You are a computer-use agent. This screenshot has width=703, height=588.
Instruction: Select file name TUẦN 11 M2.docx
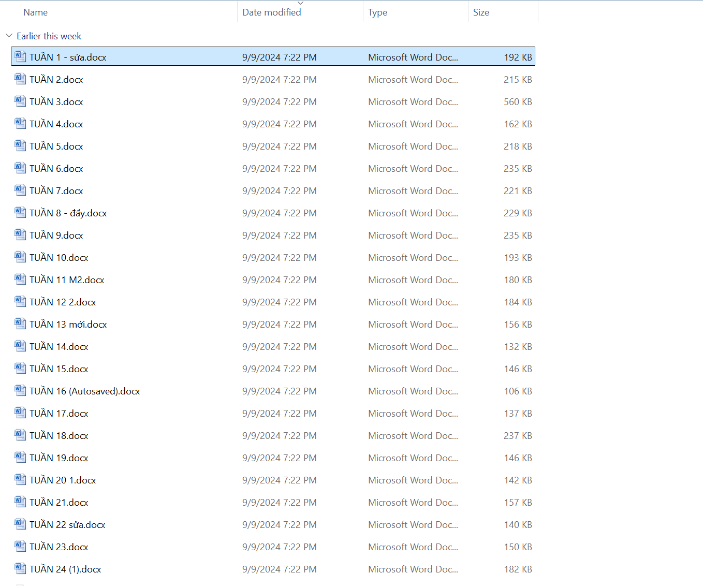pos(67,280)
